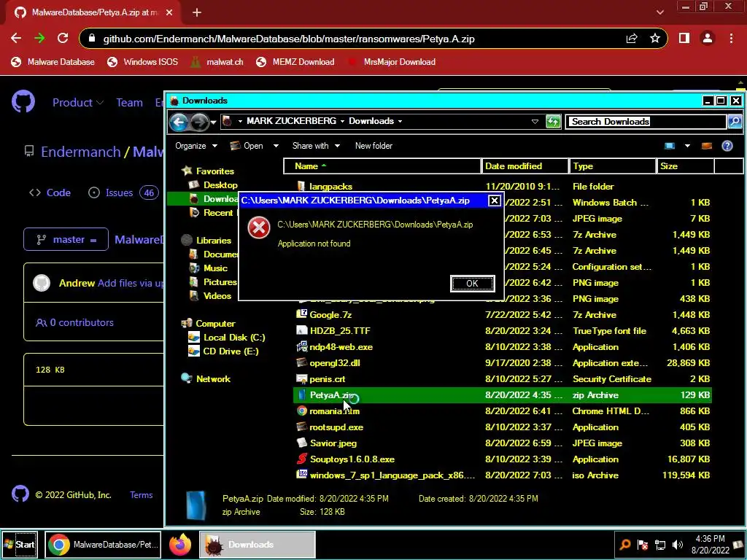Select romania.htm Chrome file icon
This screenshot has width=747, height=560.
301,411
